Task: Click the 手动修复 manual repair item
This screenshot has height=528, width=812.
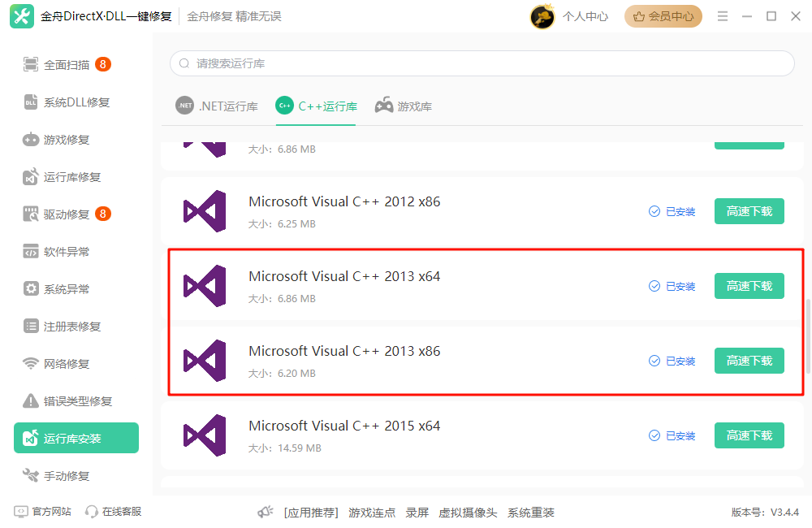Action: [67, 476]
